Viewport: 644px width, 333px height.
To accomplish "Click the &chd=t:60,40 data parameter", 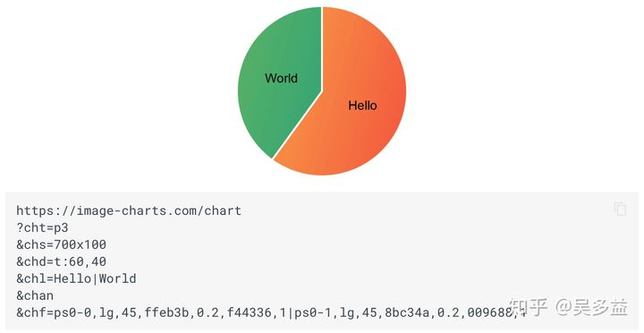I will pyautogui.click(x=62, y=261).
